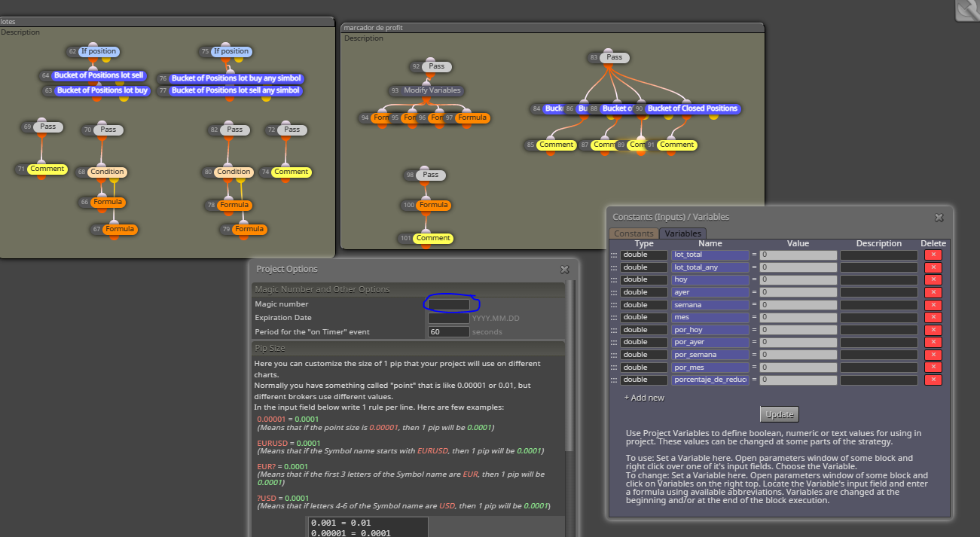
Task: Delete the ayer variable row
Action: [x=933, y=292]
